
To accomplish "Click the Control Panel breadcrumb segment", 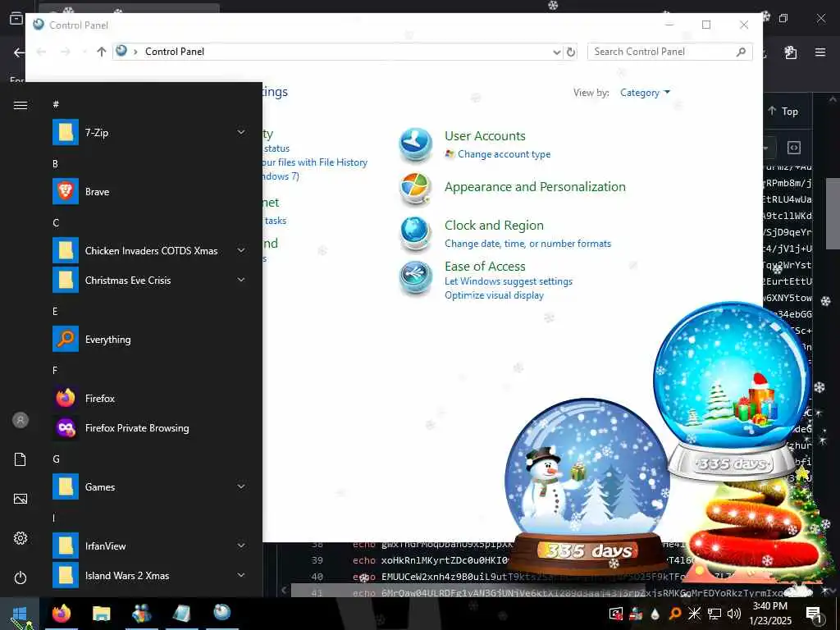I will 175,52.
